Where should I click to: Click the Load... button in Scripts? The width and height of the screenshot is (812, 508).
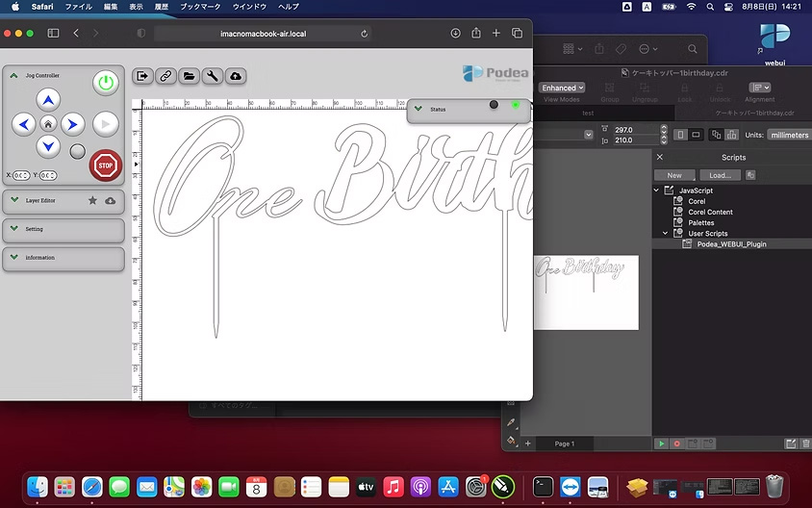720,175
